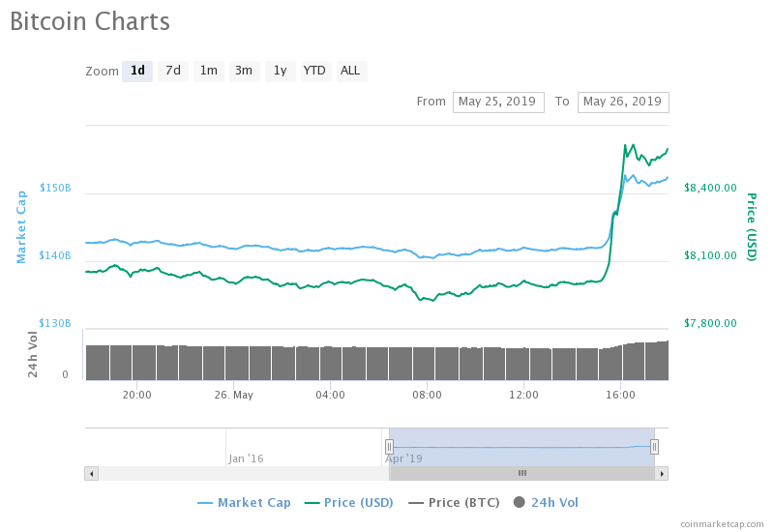This screenshot has width=774, height=532.
Task: Toggle the Market Cap series in legend
Action: [244, 503]
